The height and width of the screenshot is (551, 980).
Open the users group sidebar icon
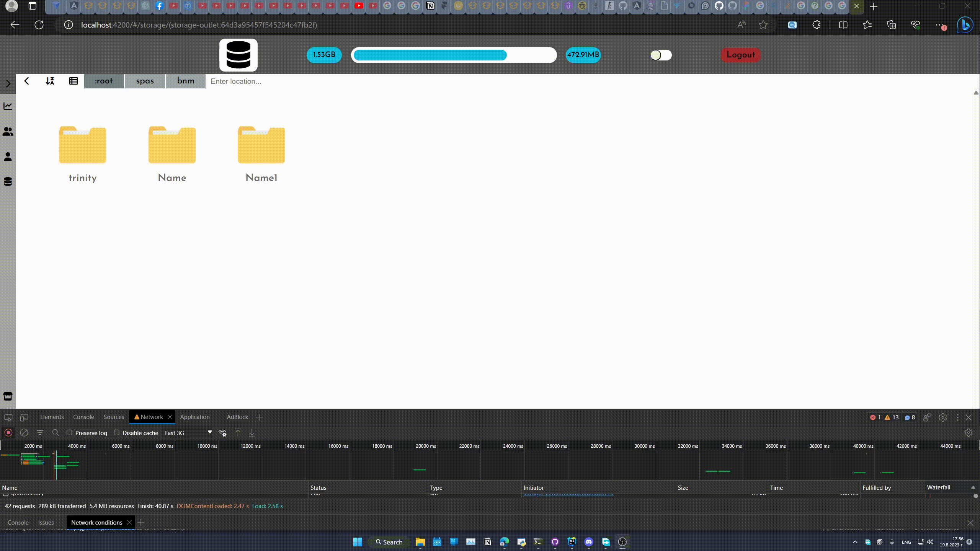point(8,132)
